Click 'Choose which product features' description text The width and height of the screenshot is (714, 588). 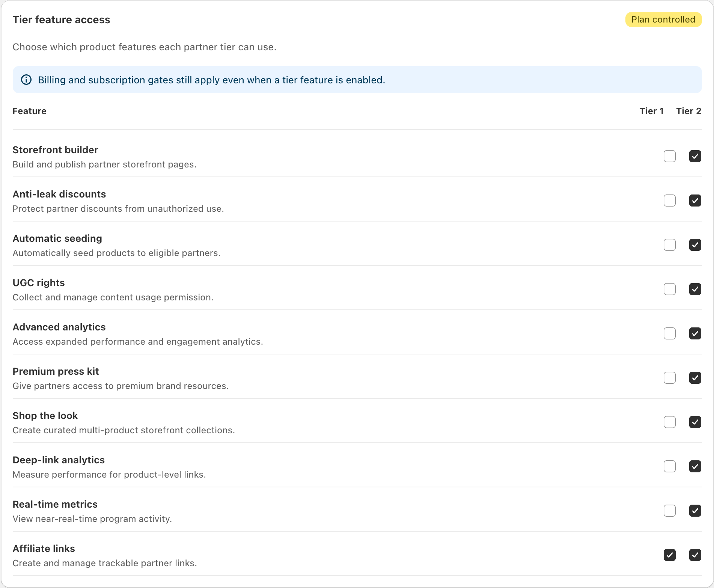click(x=145, y=47)
